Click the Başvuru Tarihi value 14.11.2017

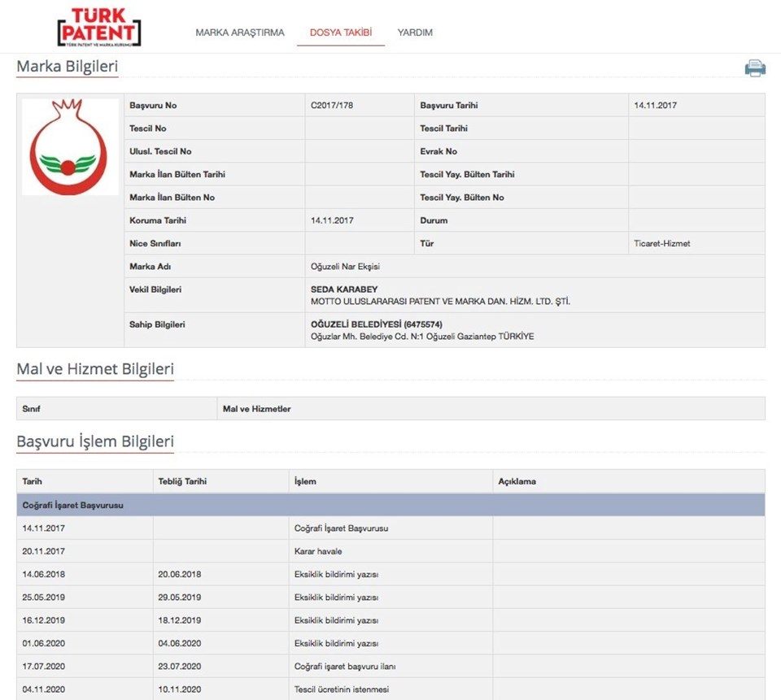click(655, 105)
